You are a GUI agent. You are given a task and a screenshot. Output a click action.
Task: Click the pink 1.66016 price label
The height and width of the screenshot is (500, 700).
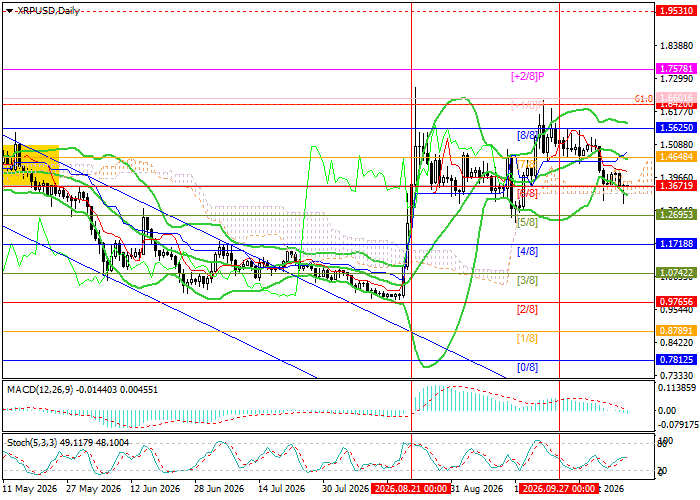tap(676, 97)
